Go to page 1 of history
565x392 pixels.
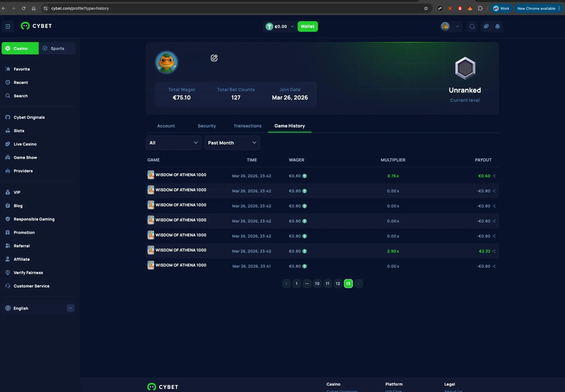coord(296,284)
